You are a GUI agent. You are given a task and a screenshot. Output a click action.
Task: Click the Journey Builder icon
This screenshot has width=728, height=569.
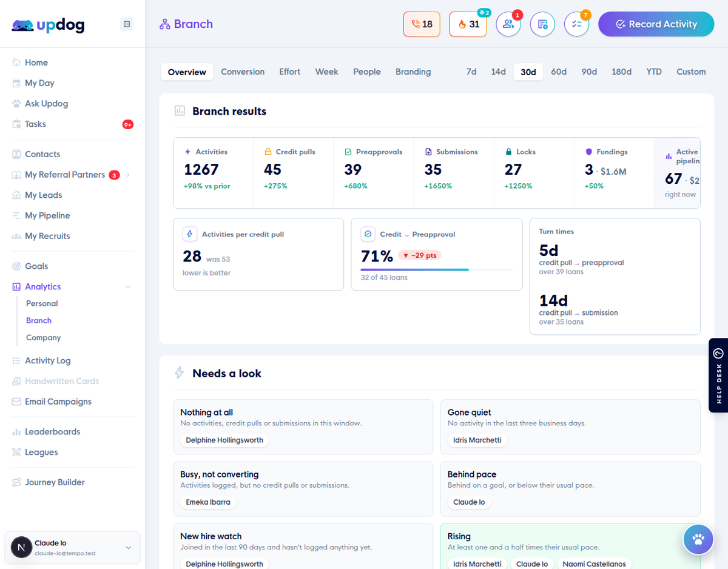tap(16, 483)
